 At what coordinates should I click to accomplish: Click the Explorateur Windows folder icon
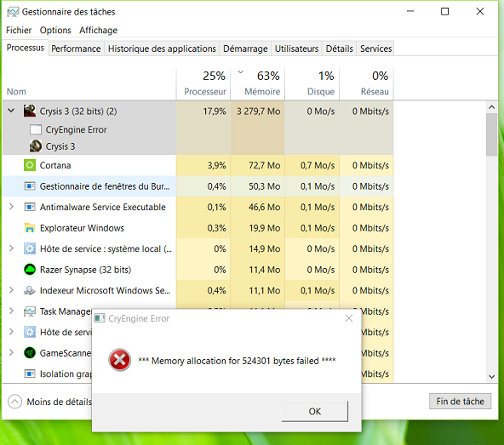click(30, 228)
